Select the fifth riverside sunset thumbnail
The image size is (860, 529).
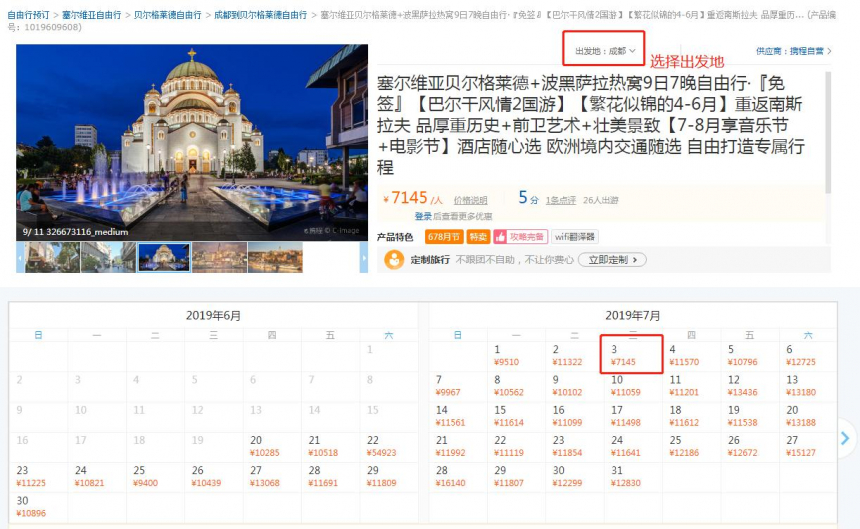275,257
